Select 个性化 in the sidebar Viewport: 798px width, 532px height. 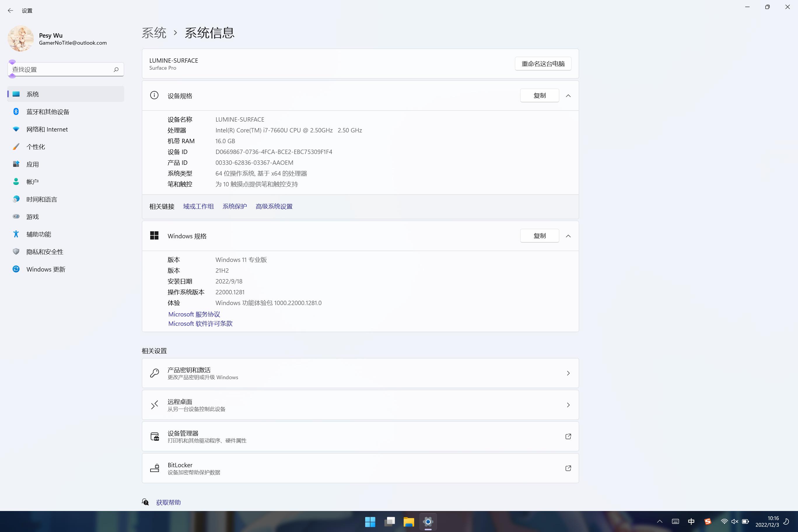[36, 147]
